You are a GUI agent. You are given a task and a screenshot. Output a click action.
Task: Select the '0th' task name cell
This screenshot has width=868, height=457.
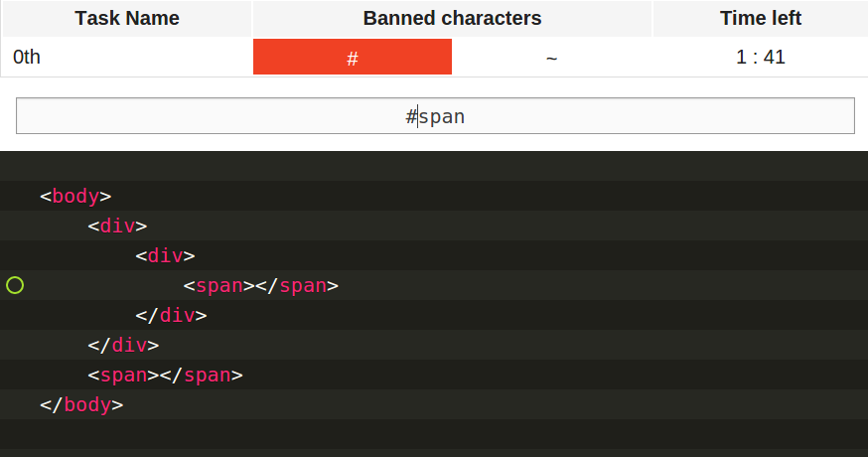point(27,58)
